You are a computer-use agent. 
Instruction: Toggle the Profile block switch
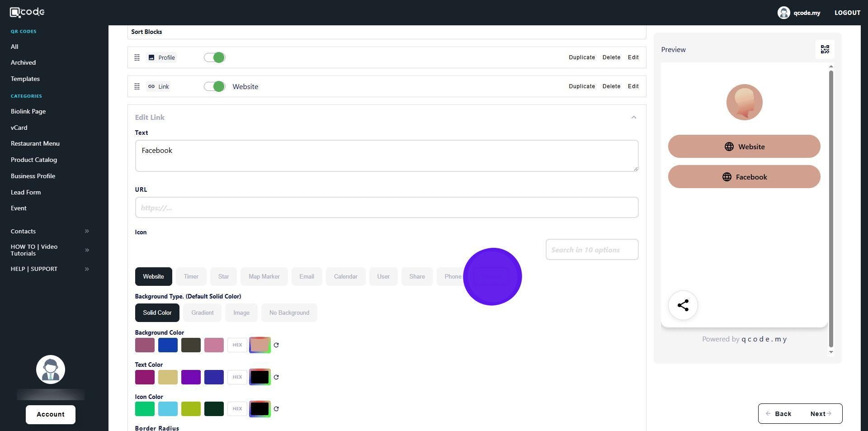click(x=214, y=57)
